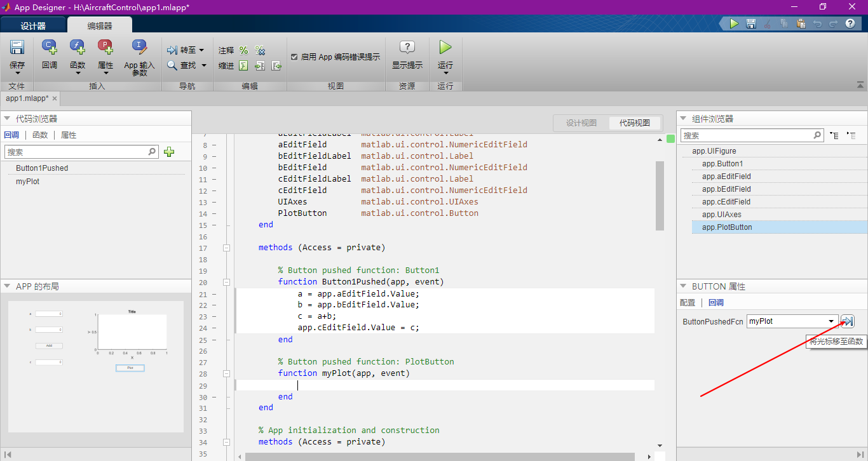Collapse the 代码浏览器 panel

(x=8, y=119)
